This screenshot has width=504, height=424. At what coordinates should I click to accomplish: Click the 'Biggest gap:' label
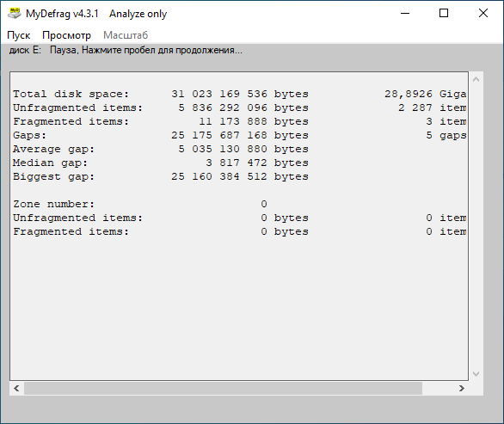[x=53, y=177]
